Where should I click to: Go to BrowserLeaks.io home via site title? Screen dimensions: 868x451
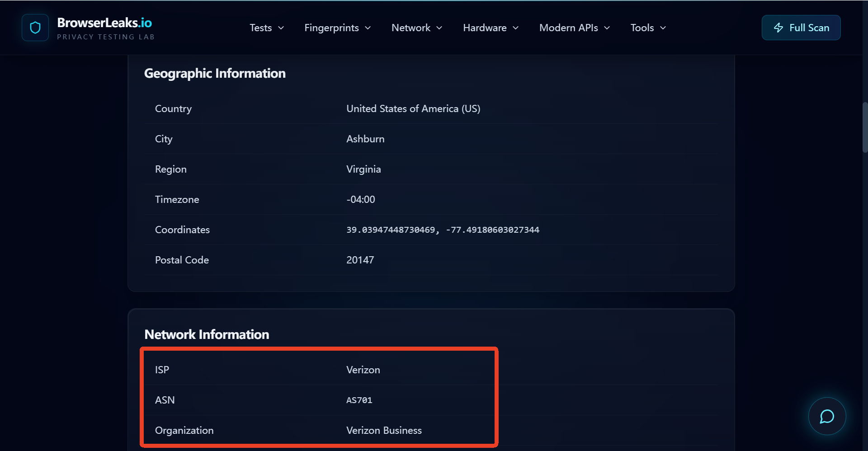tap(104, 23)
